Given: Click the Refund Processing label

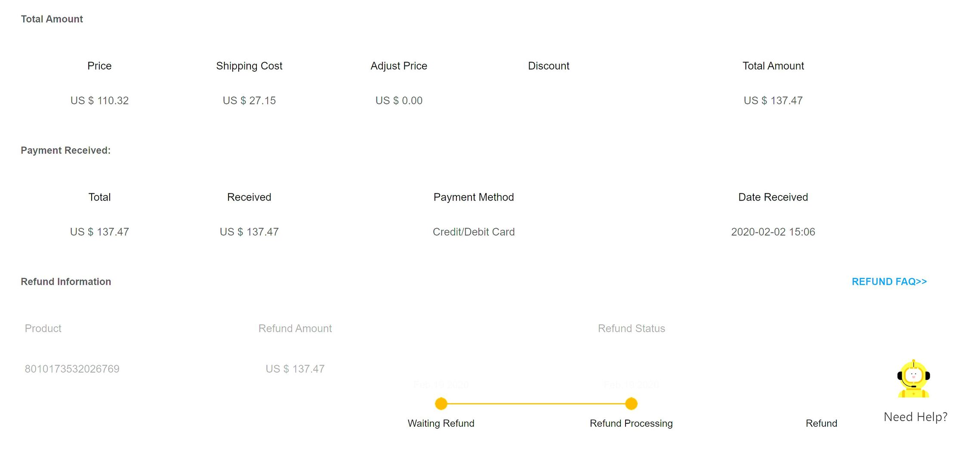Looking at the screenshot, I should pos(631,423).
